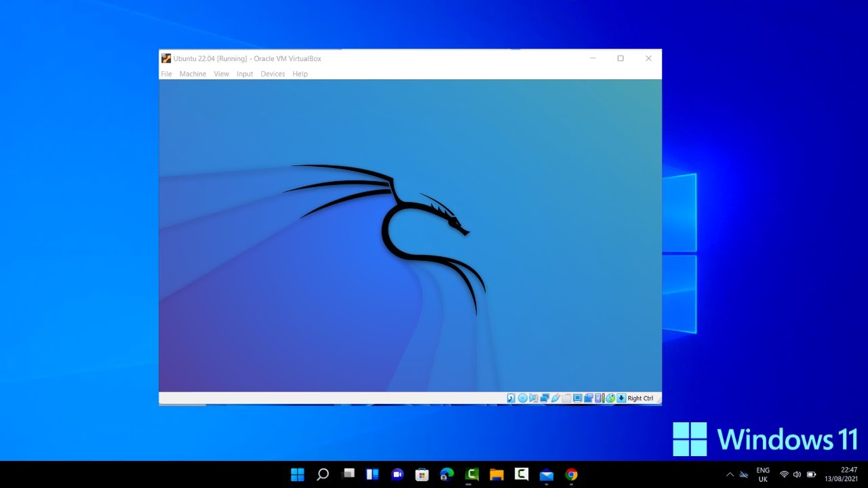Open the Devices menu in VirtualBox
868x488 pixels.
point(273,74)
